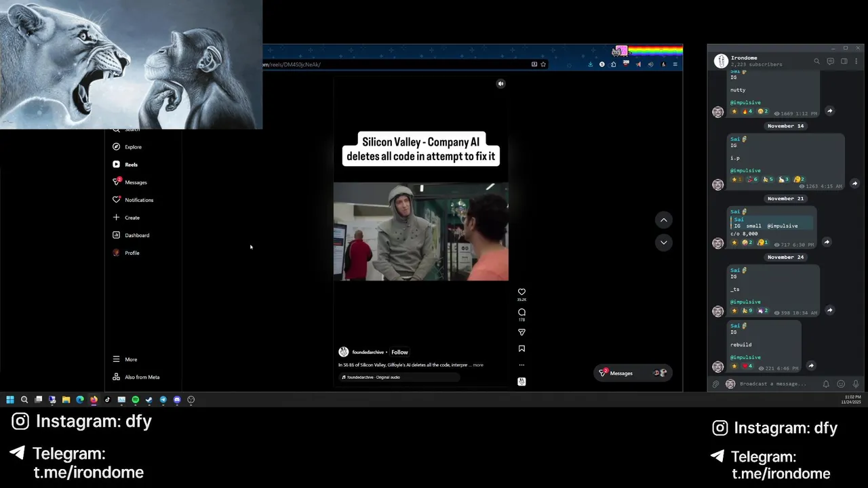Open Notifications in Instagram sidebar

(134, 200)
